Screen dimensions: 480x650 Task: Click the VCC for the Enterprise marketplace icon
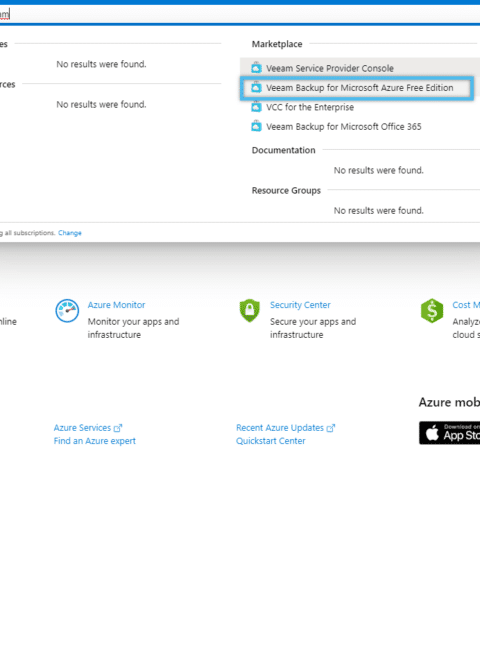pos(256,107)
